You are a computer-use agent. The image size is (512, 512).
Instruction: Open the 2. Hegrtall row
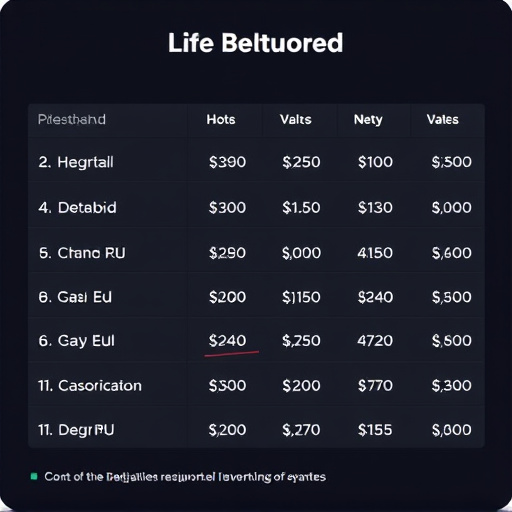[x=256, y=162]
